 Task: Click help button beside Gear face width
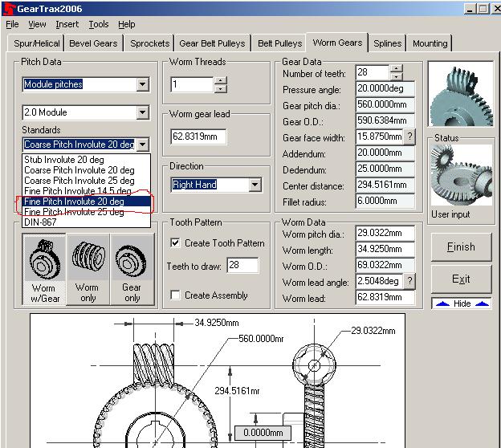[x=409, y=136]
